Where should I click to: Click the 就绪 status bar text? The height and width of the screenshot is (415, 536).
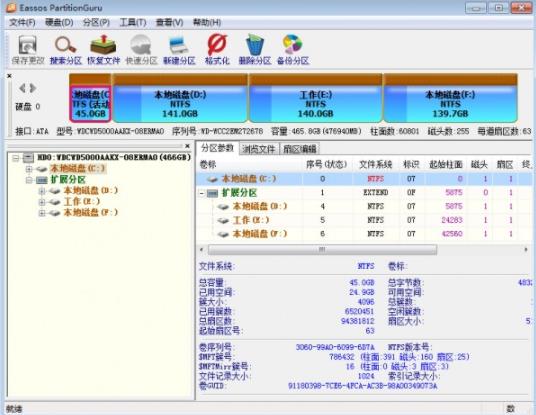15,409
